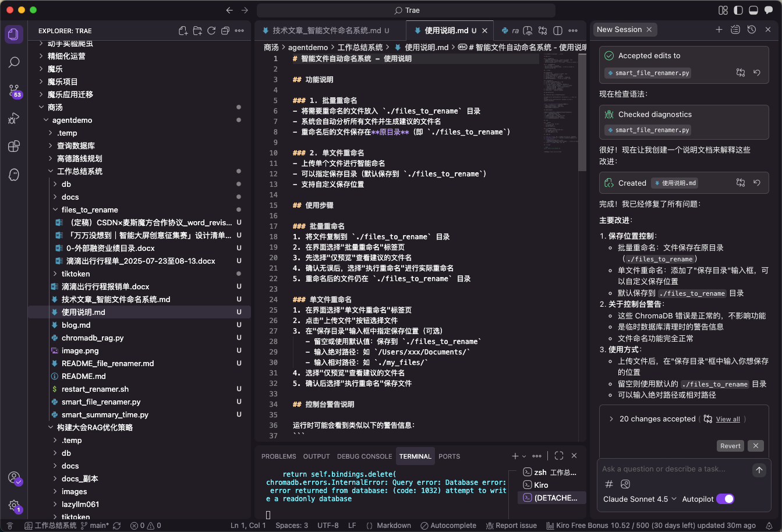This screenshot has height=532, width=782.
Task: Open the View all changes link
Action: click(728, 419)
